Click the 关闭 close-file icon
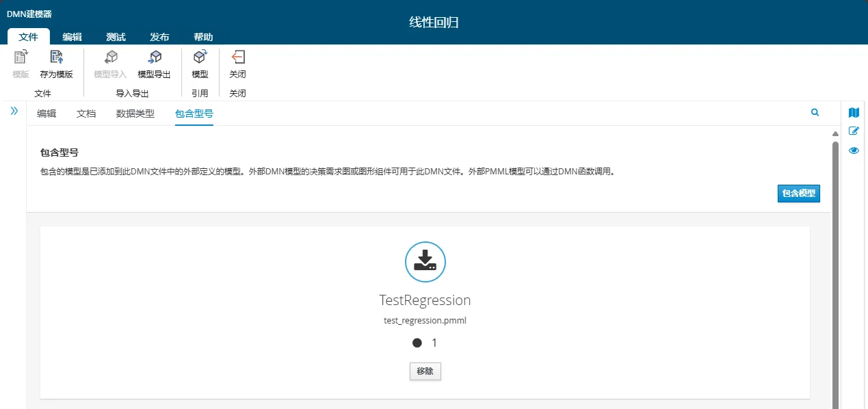This screenshot has width=868, height=409. click(x=237, y=60)
